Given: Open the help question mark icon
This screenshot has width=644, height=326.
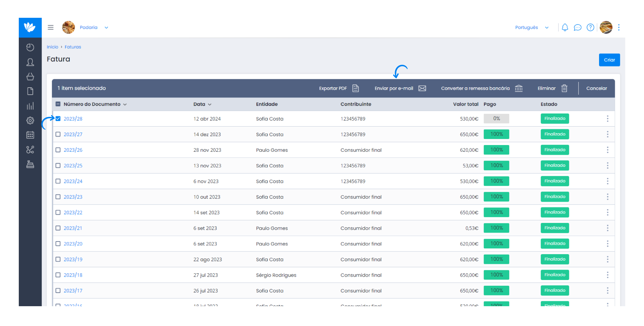Looking at the screenshot, I should click(590, 28).
